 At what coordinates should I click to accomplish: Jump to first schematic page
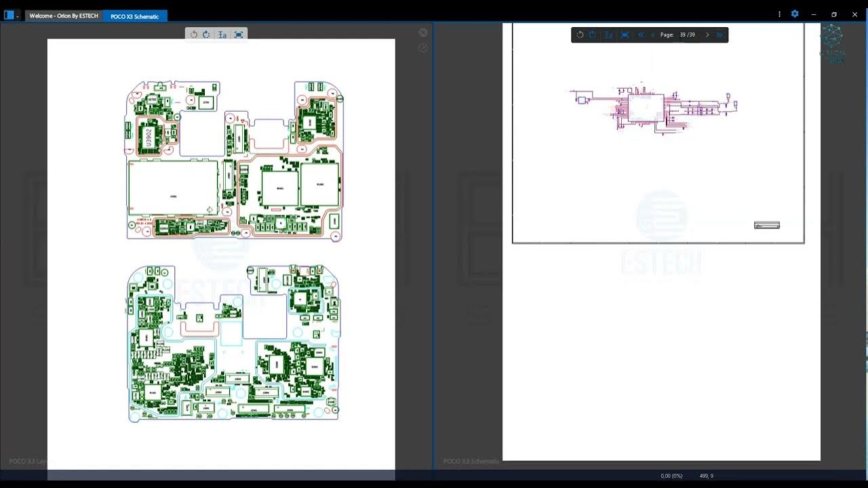point(641,35)
